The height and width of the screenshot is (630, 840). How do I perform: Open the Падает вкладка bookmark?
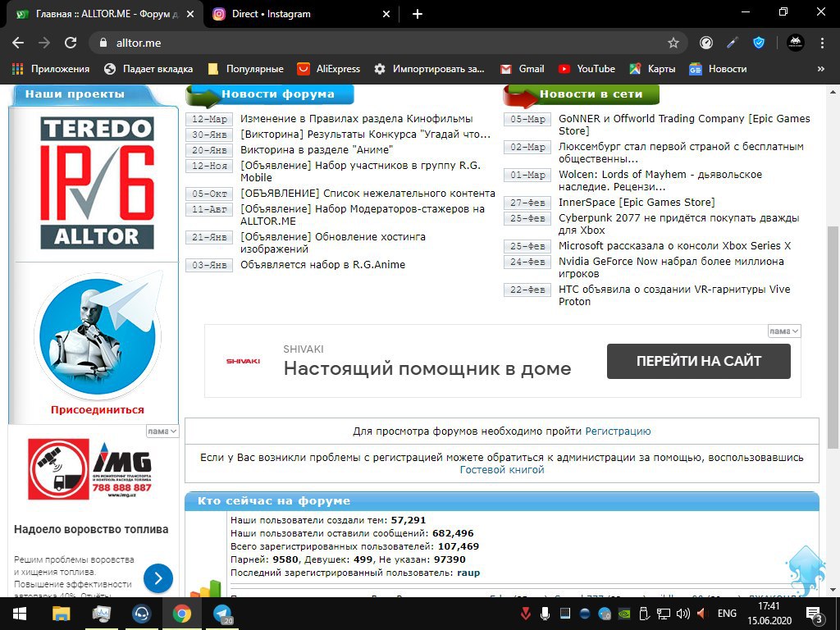(x=148, y=69)
